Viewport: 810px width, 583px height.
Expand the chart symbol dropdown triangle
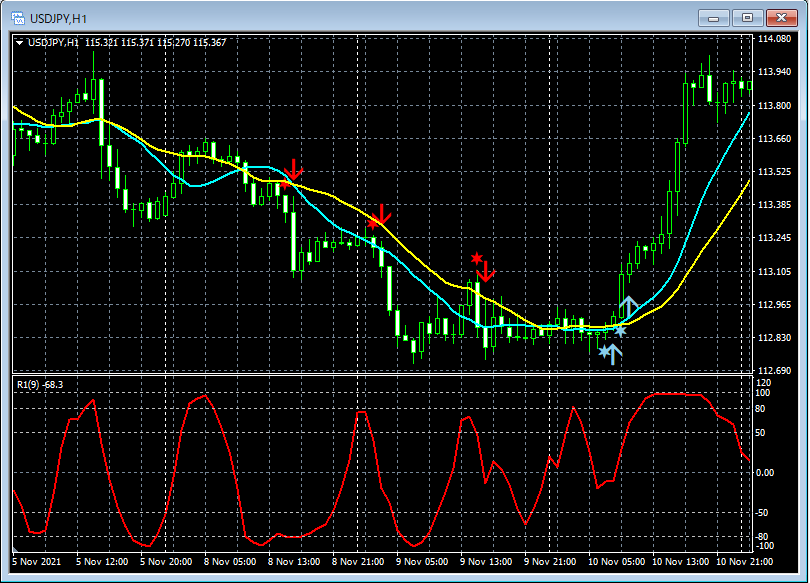[19, 43]
